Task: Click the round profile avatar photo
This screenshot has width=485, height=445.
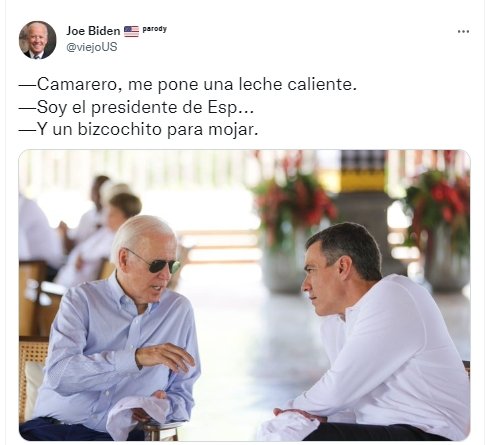Action: pyautogui.click(x=37, y=40)
